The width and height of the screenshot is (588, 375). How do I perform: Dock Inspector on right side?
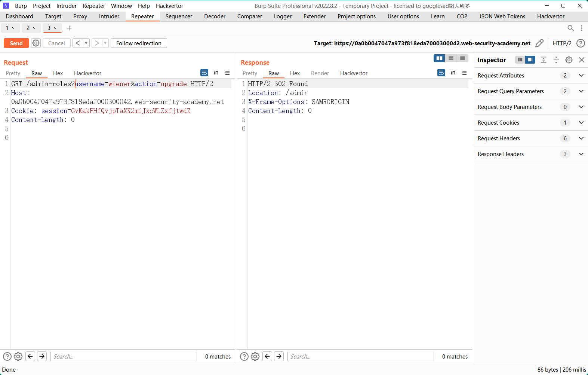(x=530, y=60)
